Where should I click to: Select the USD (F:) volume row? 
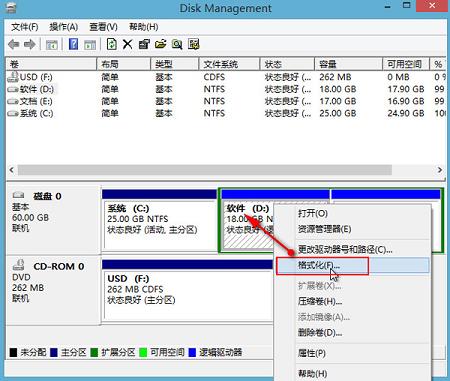point(226,77)
